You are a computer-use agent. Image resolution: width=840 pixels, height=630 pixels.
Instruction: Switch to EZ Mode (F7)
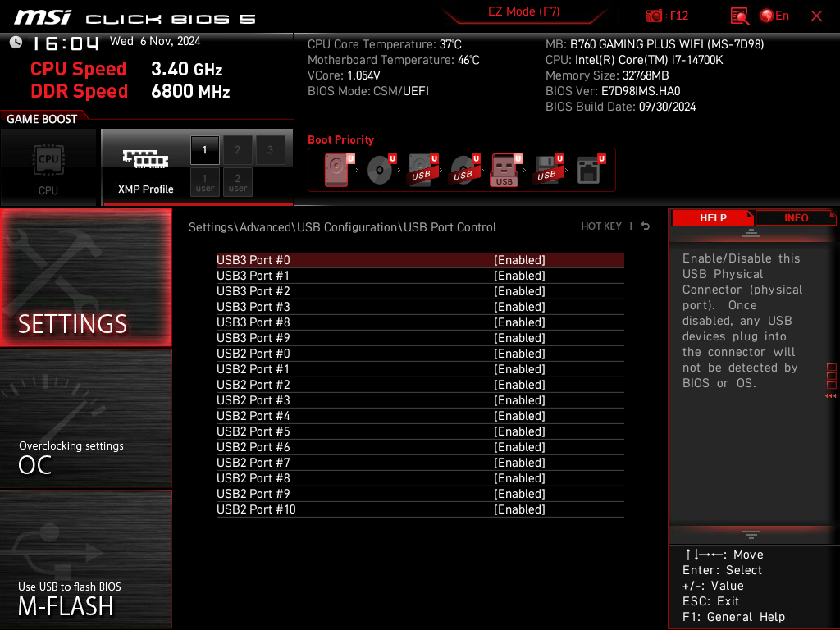(x=523, y=11)
